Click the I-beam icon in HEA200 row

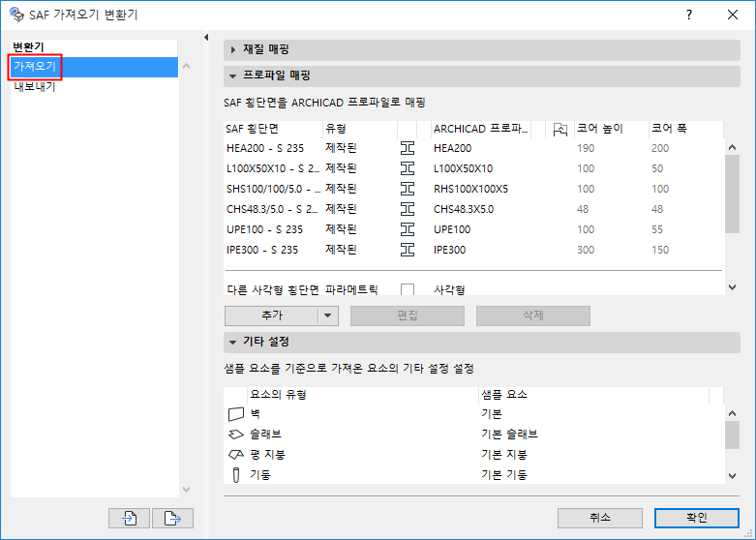click(408, 148)
